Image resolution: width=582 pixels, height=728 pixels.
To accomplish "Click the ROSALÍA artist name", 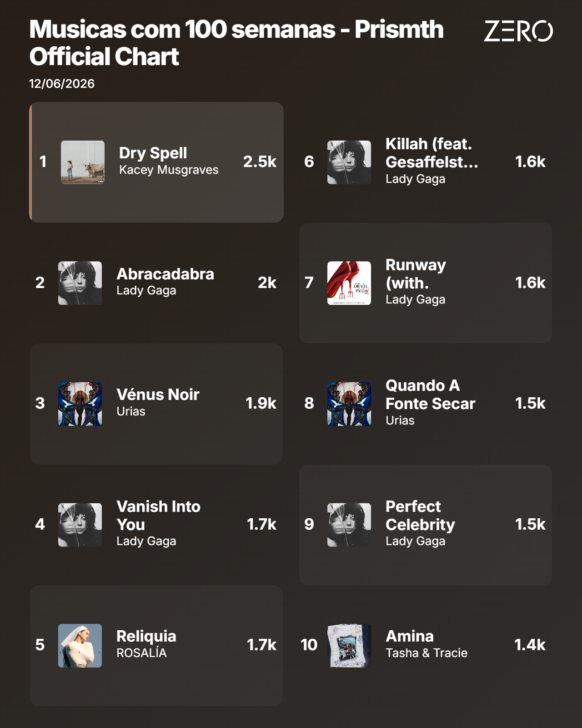I will click(141, 653).
